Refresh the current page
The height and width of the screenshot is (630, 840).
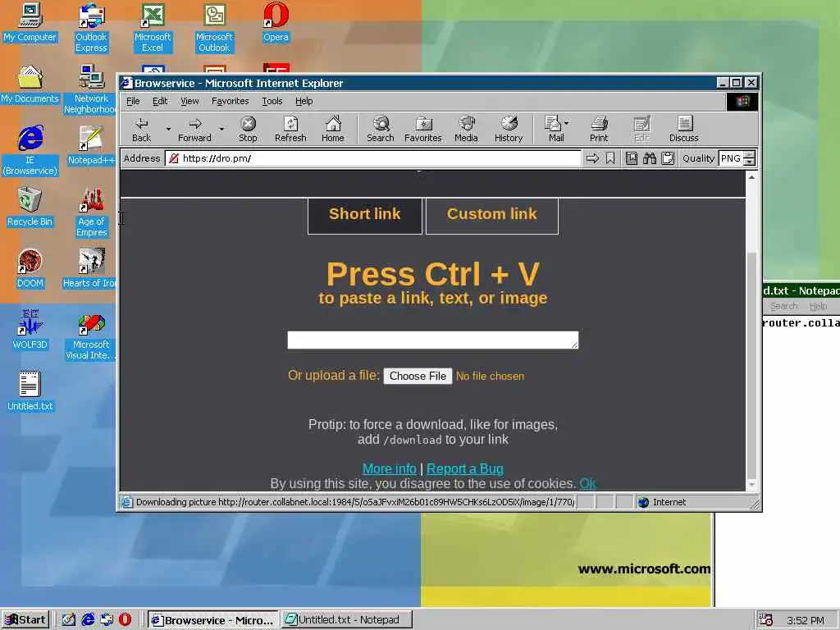tap(290, 129)
